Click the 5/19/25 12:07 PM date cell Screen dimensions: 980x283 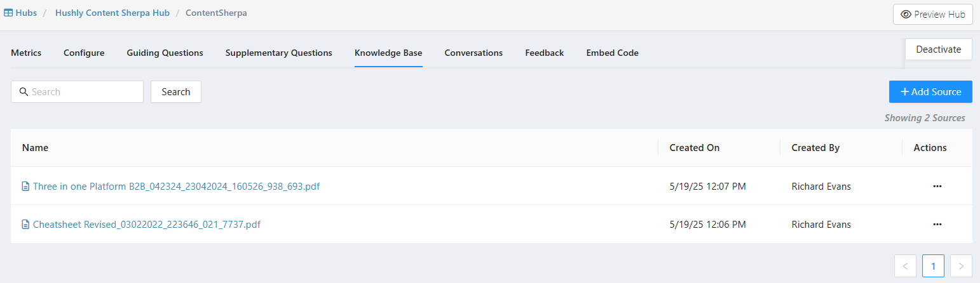point(708,187)
